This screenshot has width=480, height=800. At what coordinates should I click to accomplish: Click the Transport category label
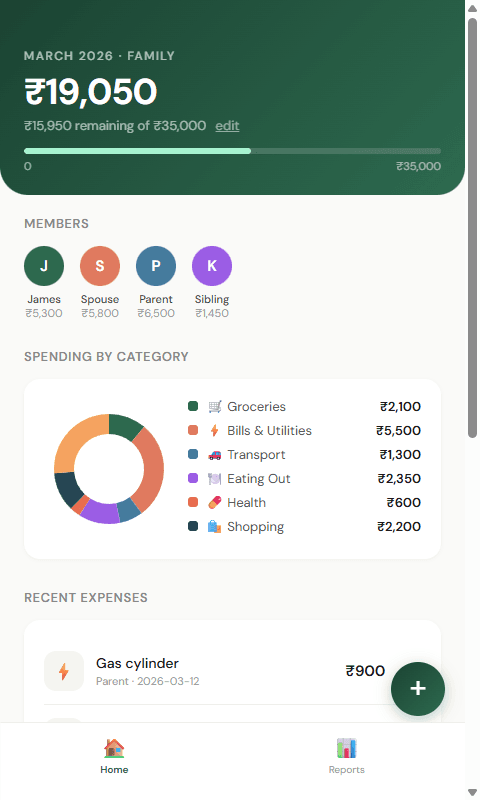pyautogui.click(x=256, y=455)
